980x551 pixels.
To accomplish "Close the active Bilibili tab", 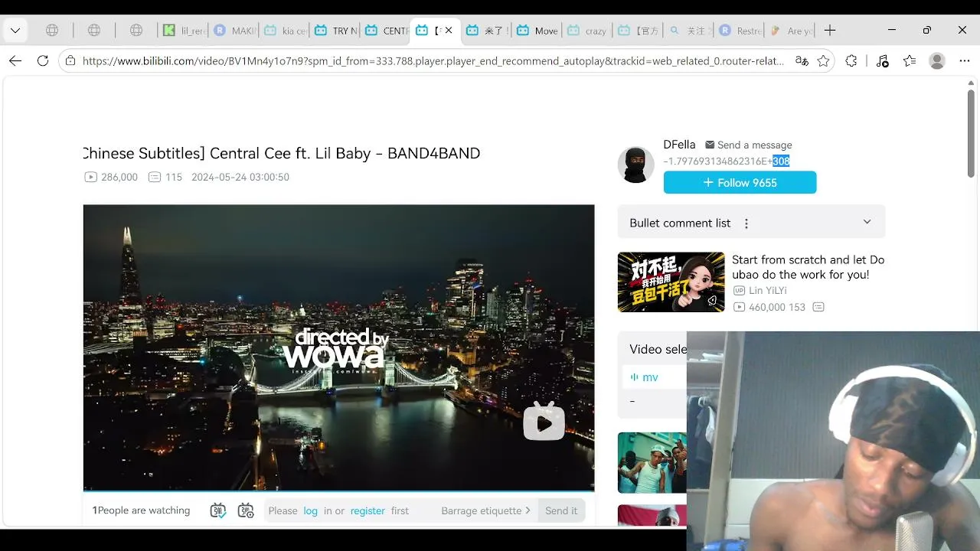I will [x=449, y=31].
